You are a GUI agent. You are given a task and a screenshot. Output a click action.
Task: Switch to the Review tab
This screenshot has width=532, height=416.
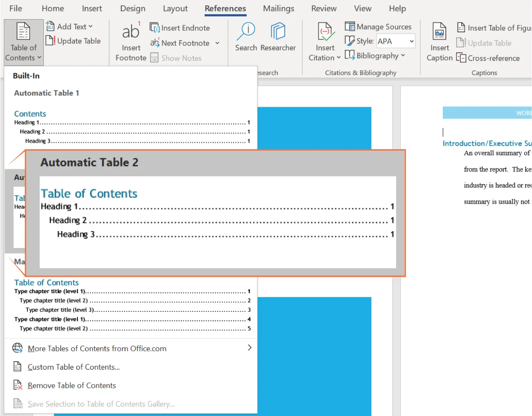pyautogui.click(x=323, y=8)
